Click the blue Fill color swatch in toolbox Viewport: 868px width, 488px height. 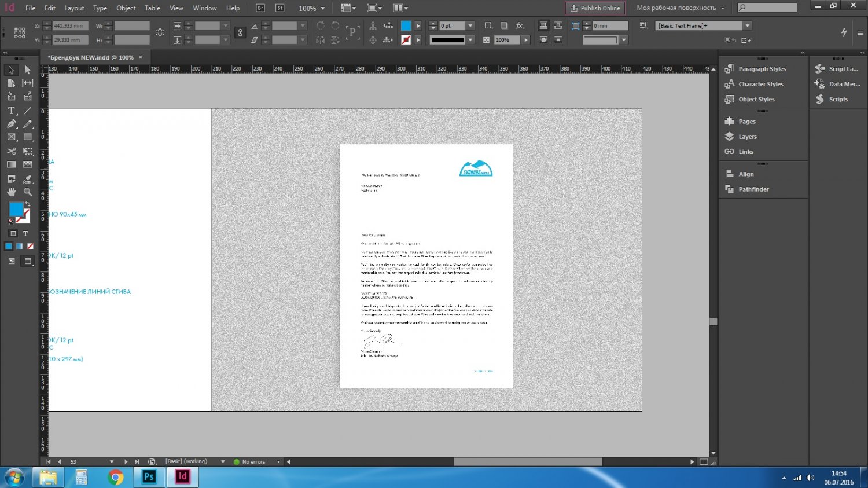pyautogui.click(x=15, y=208)
